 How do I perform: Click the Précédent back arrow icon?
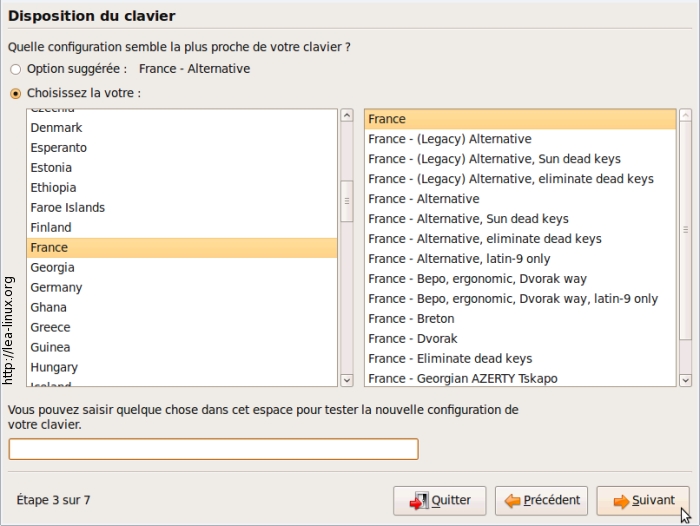coord(512,501)
